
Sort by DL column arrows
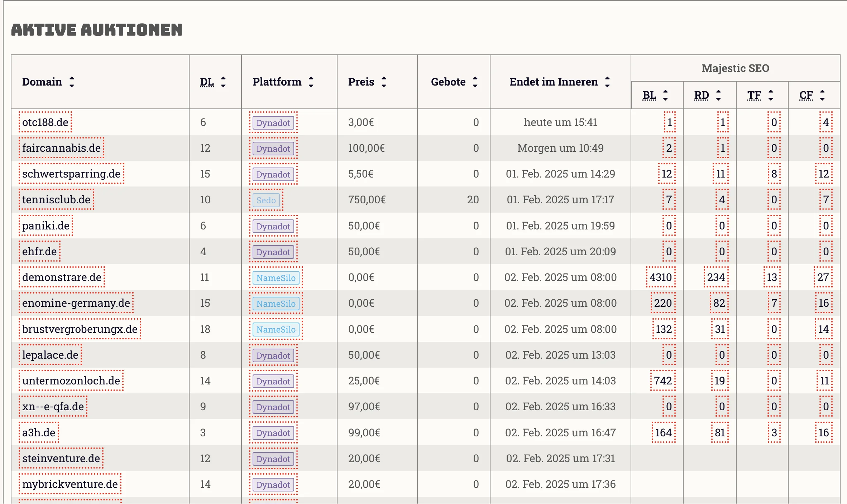pos(223,82)
